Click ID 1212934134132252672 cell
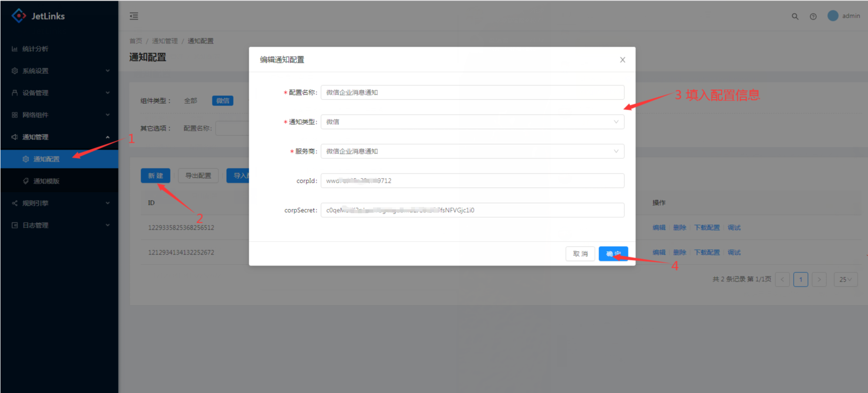The image size is (868, 393). click(x=181, y=252)
